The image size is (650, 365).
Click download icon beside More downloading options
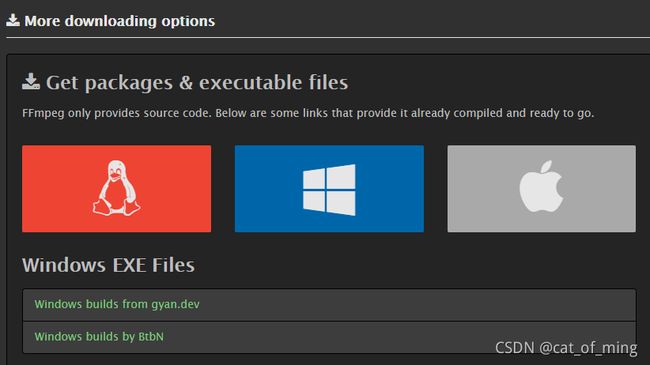click(x=13, y=20)
